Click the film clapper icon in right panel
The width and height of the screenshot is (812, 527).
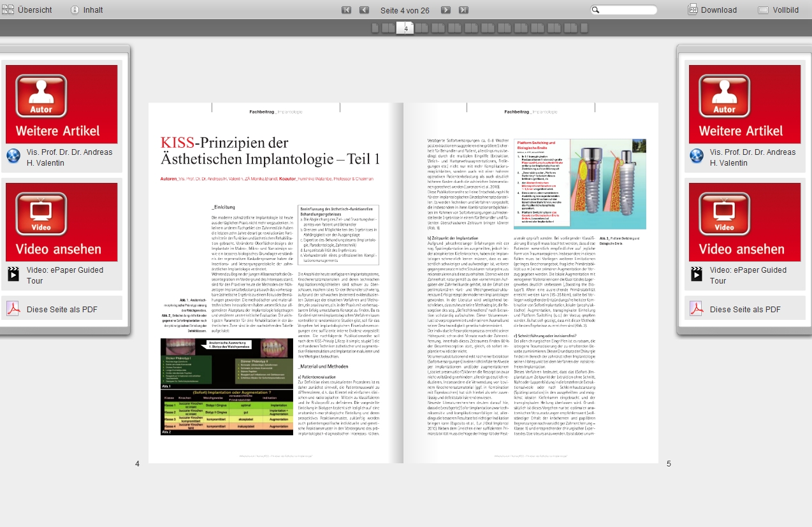coord(697,274)
